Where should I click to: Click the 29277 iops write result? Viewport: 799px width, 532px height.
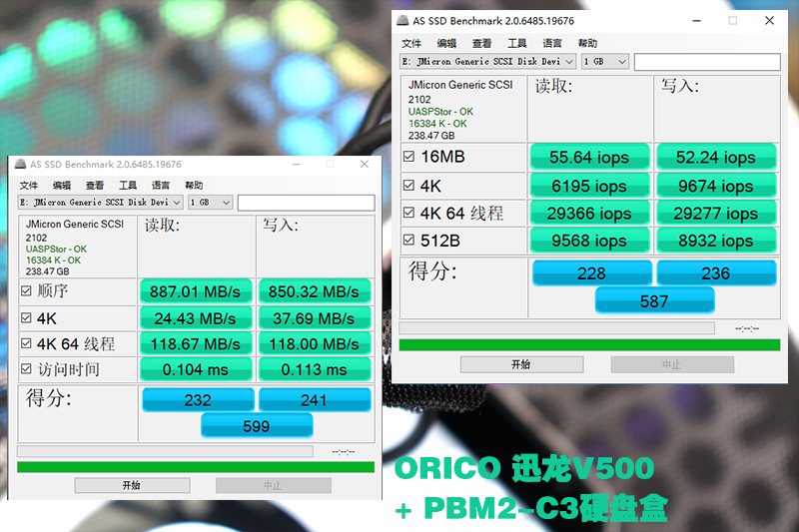click(716, 213)
